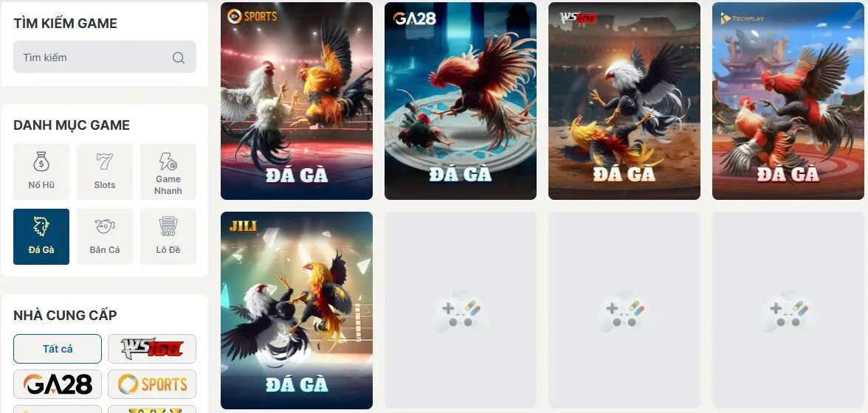The image size is (868, 413).
Task: Open the JILI Đá Gà game card
Action: coord(297,310)
